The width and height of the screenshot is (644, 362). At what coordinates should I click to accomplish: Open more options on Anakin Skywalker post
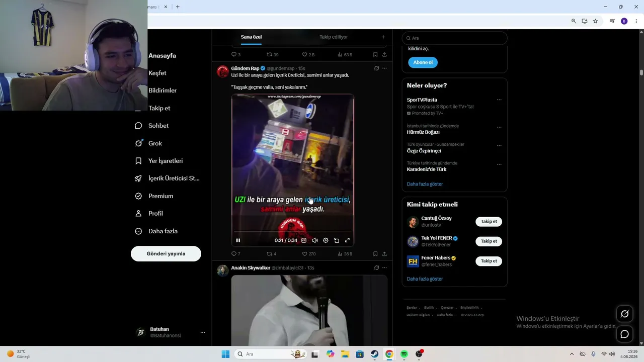384,268
